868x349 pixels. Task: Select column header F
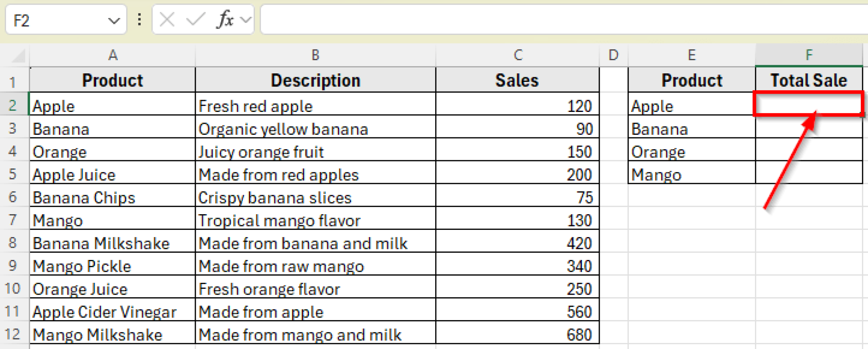tap(809, 55)
